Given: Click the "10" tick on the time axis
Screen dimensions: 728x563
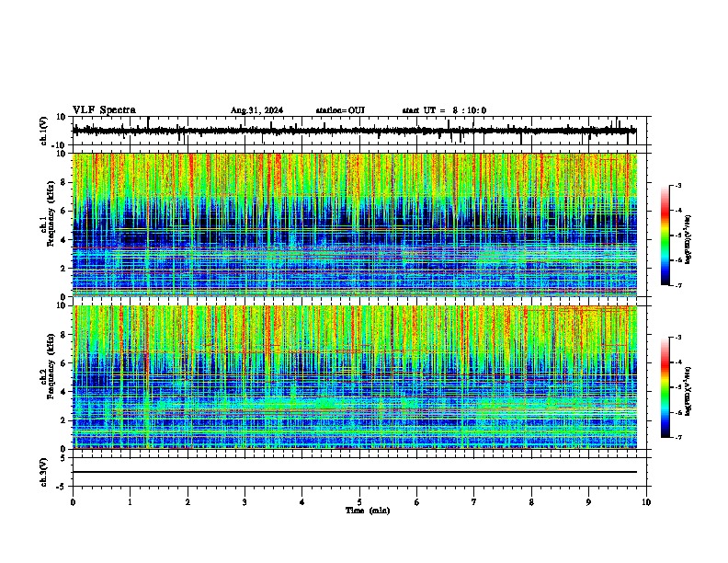Looking at the screenshot, I should point(646,502).
